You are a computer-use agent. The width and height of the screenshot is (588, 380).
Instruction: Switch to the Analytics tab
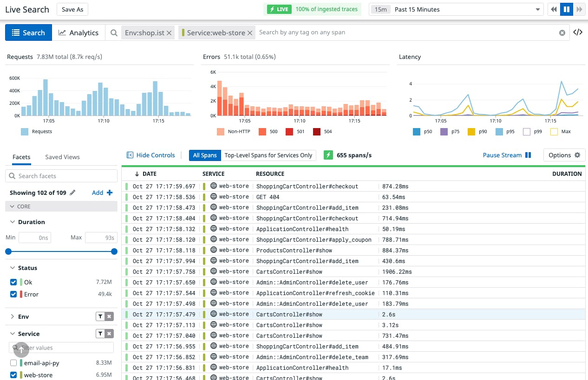[78, 32]
